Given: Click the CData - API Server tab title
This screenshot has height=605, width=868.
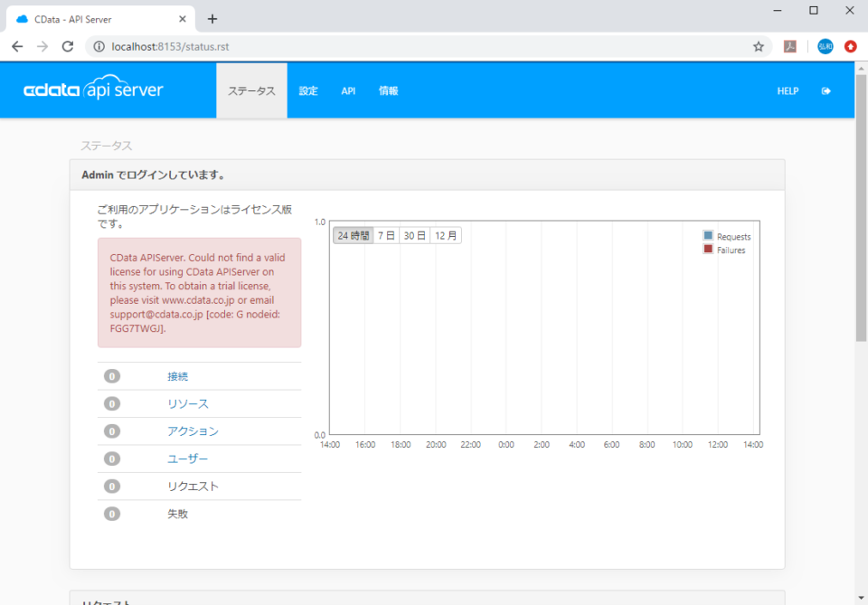Looking at the screenshot, I should (73, 19).
